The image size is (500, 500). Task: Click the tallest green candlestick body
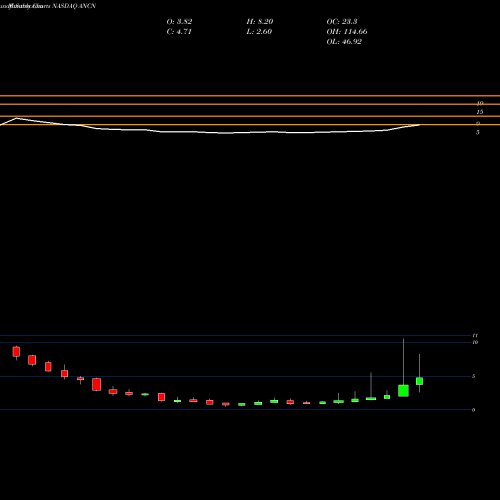pos(403,391)
